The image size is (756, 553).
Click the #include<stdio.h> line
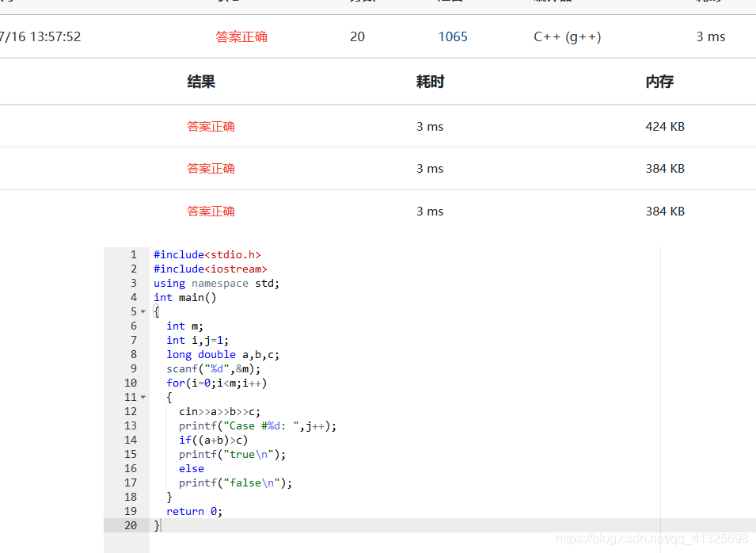(x=207, y=254)
